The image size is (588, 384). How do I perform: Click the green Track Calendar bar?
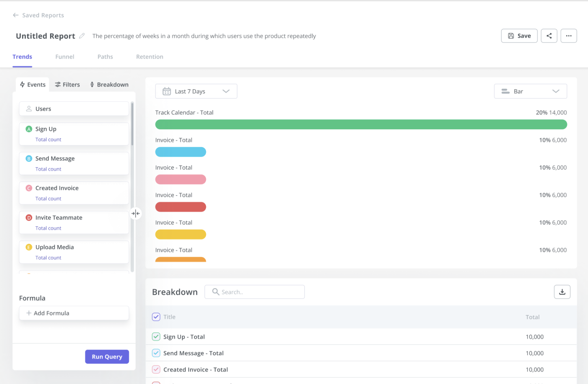tap(361, 124)
